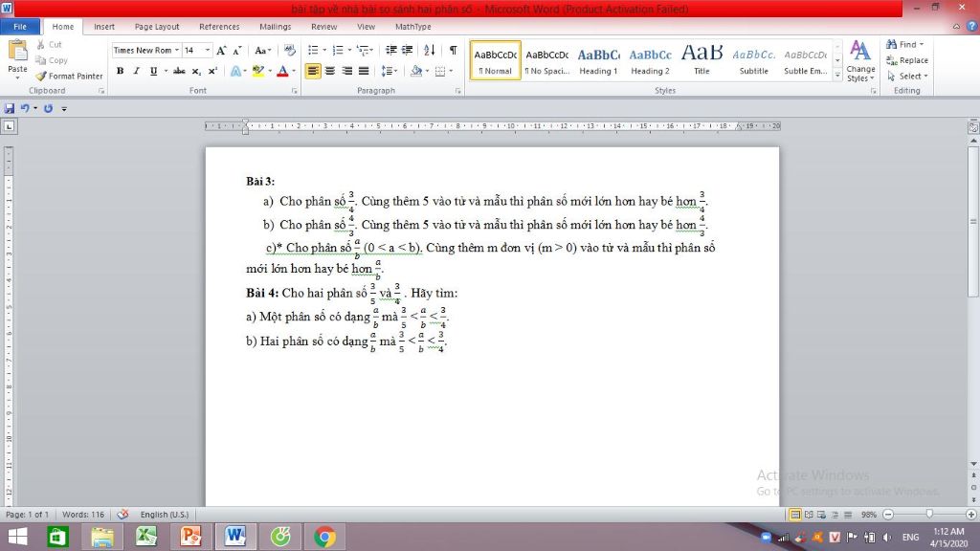Apply superscript formatting
Image resolution: width=980 pixels, height=551 pixels.
pos(212,71)
